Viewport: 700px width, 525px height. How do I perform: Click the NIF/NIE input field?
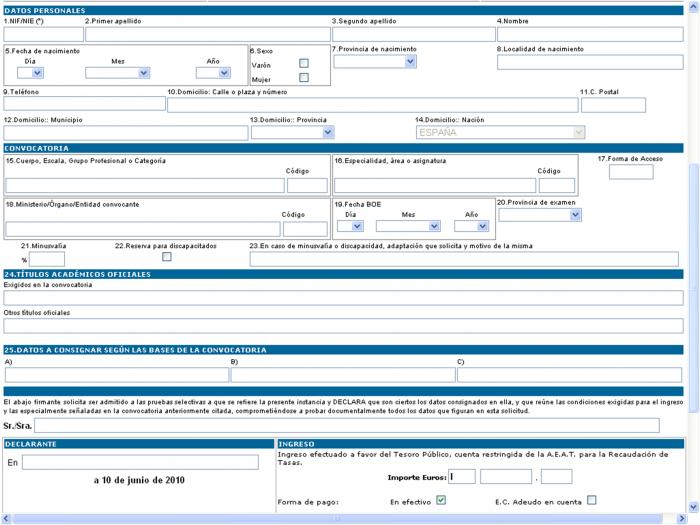click(43, 34)
